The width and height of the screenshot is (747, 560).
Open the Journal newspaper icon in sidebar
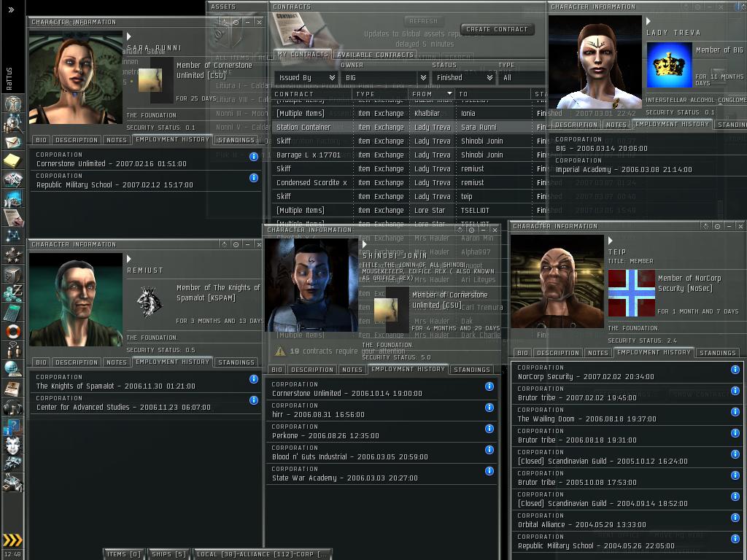click(13, 387)
